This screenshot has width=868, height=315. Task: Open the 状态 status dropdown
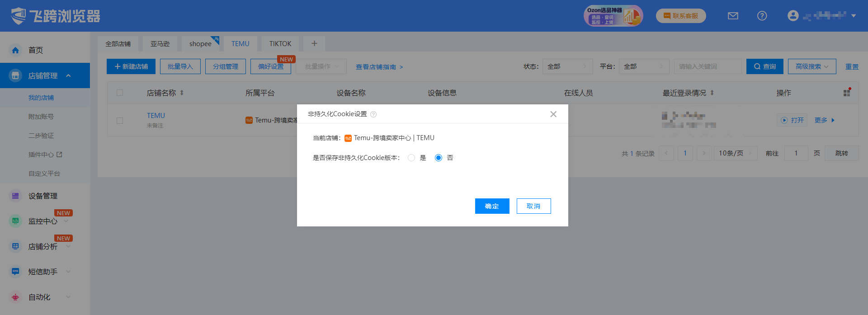567,66
